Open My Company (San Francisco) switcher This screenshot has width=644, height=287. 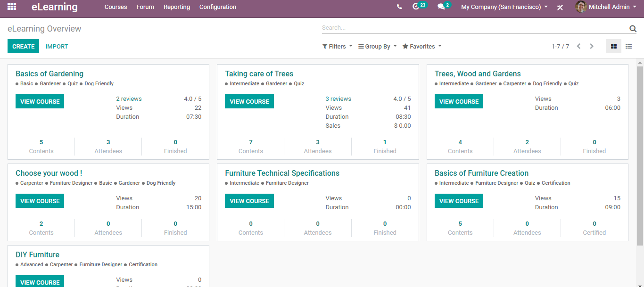(x=504, y=7)
